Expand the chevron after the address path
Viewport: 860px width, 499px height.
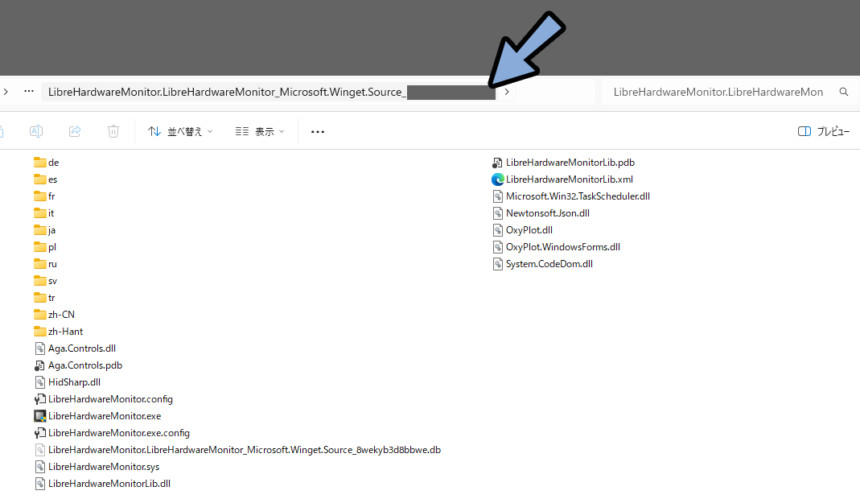tap(507, 92)
